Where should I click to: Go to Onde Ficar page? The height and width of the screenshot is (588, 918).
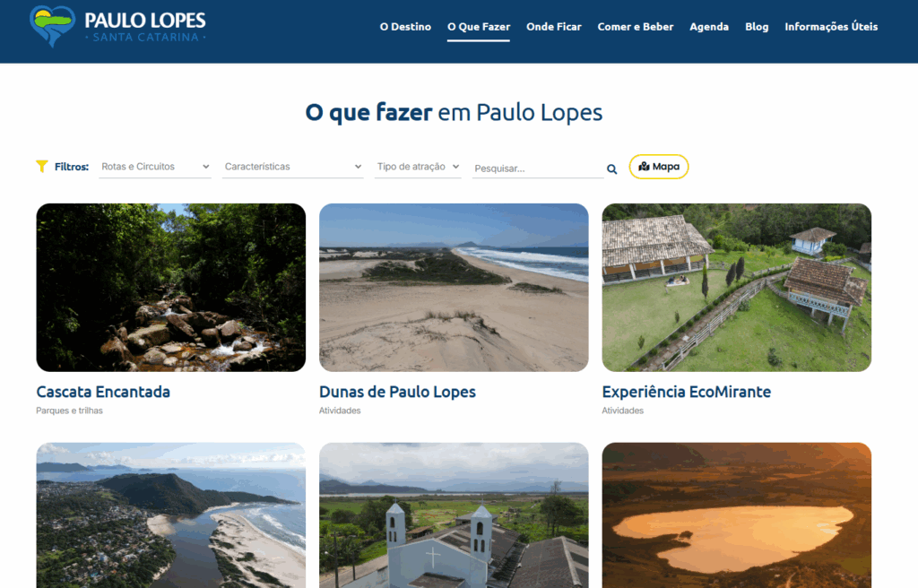click(554, 27)
